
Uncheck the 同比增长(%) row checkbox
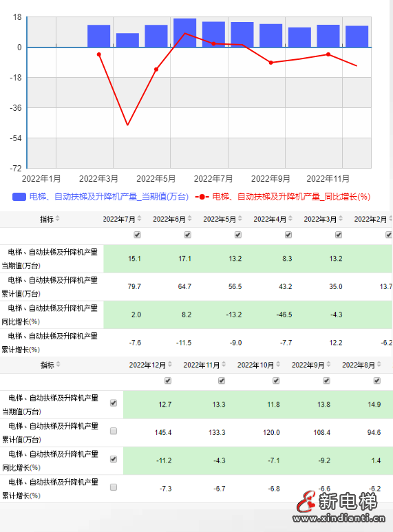[114, 459]
